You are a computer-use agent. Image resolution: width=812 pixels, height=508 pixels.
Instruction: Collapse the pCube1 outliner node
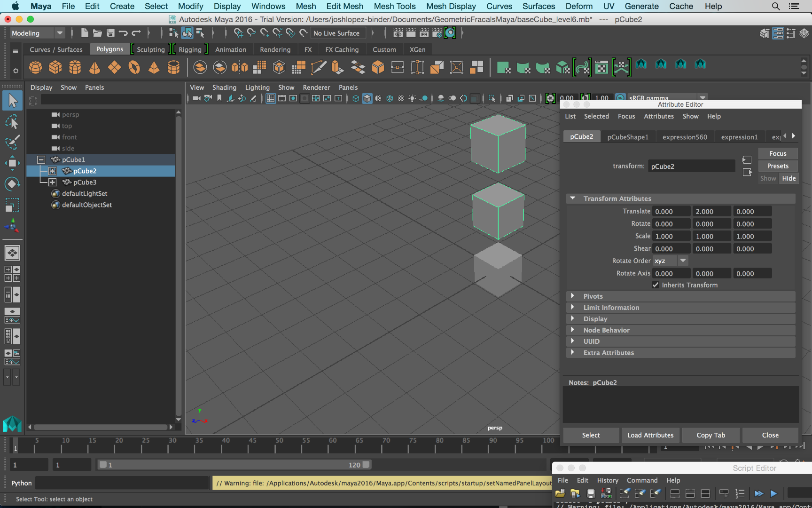(x=41, y=159)
